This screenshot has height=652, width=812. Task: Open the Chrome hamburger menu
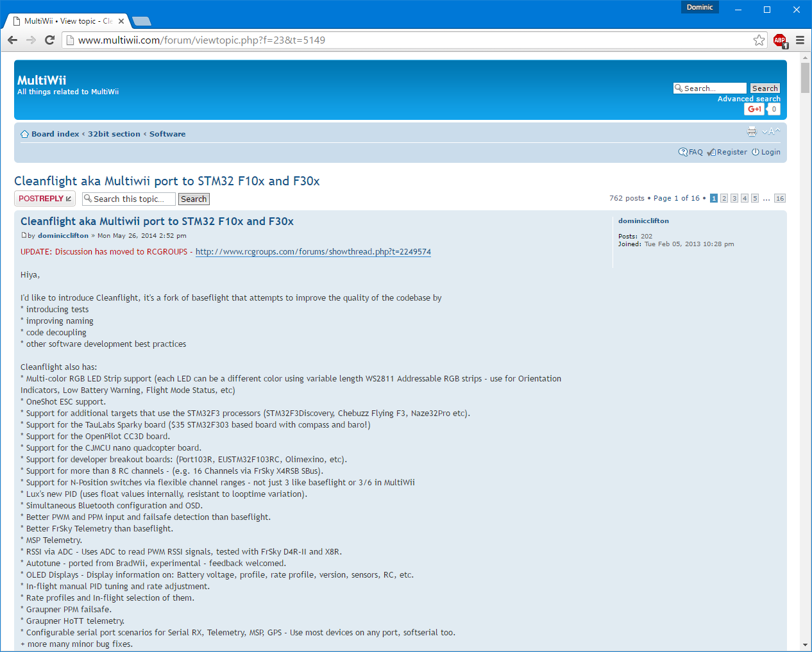[x=800, y=40]
